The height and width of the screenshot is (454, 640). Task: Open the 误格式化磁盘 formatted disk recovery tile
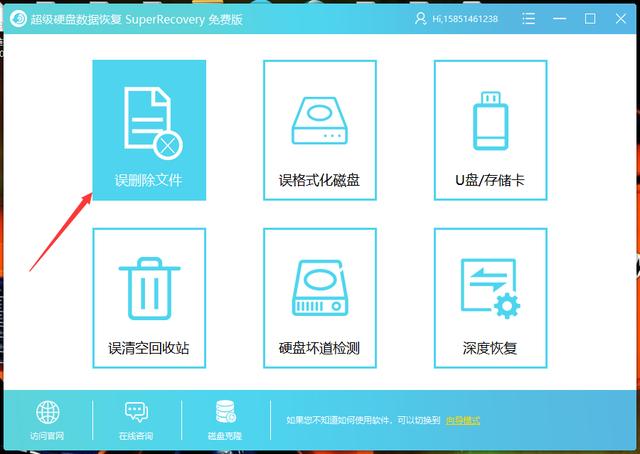pyautogui.click(x=320, y=130)
